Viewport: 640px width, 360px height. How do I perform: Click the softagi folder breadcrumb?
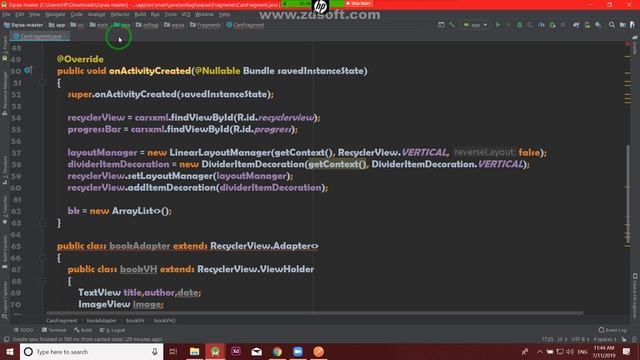(x=147, y=25)
